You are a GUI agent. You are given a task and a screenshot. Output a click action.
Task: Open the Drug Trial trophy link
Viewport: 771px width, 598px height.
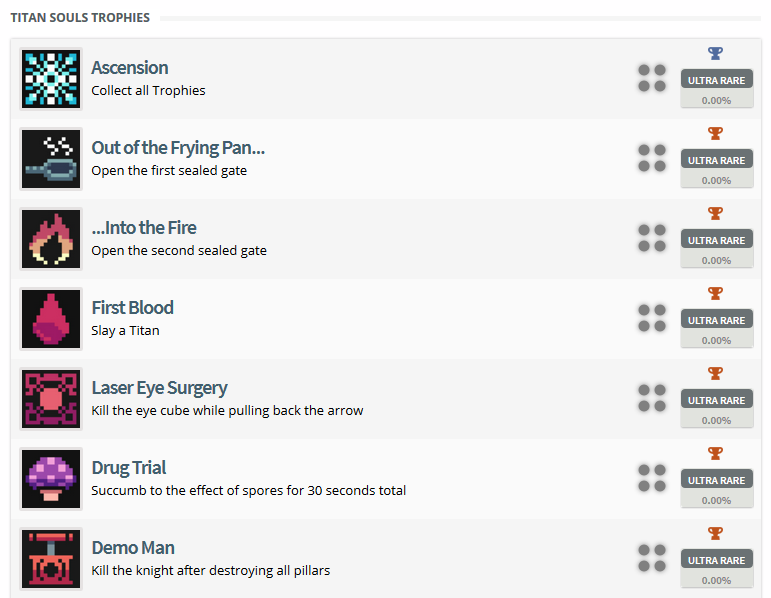(129, 468)
